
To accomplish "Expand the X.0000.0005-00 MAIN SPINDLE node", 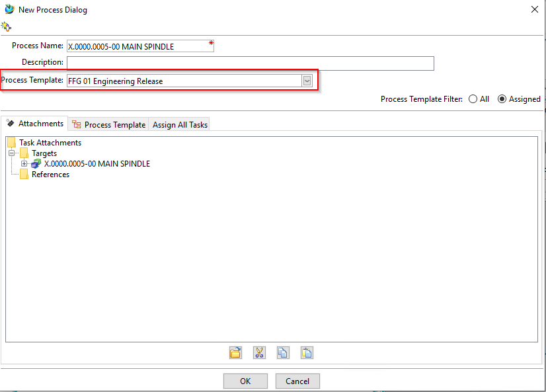I will pos(24,164).
